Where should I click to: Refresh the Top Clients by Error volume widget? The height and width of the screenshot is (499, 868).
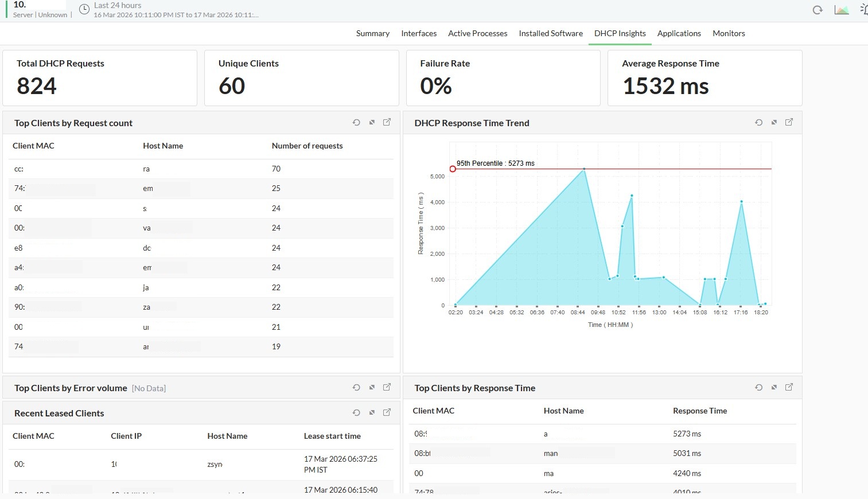click(356, 388)
